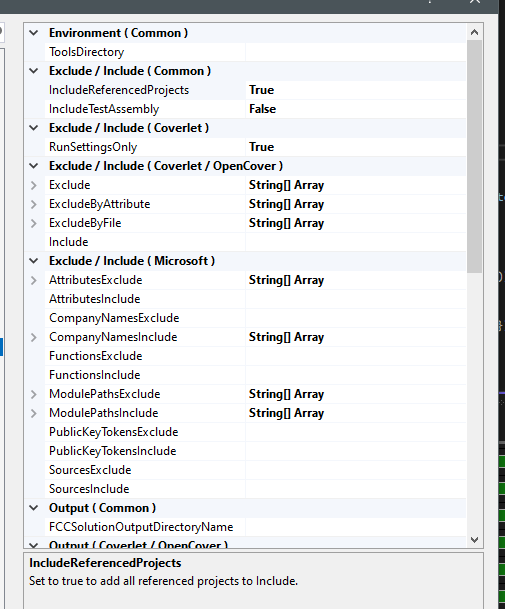Click the Output ( Common ) header text
Screen dimensions: 505x609
tap(102, 508)
